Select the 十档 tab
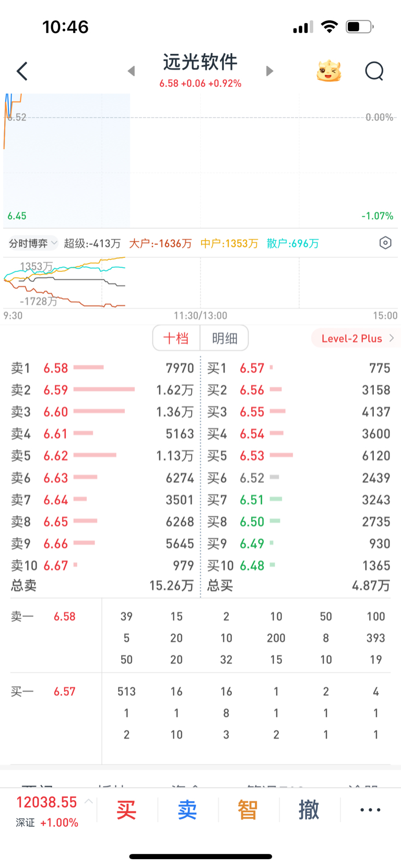Image resolution: width=401 pixels, height=868 pixels. coord(176,338)
